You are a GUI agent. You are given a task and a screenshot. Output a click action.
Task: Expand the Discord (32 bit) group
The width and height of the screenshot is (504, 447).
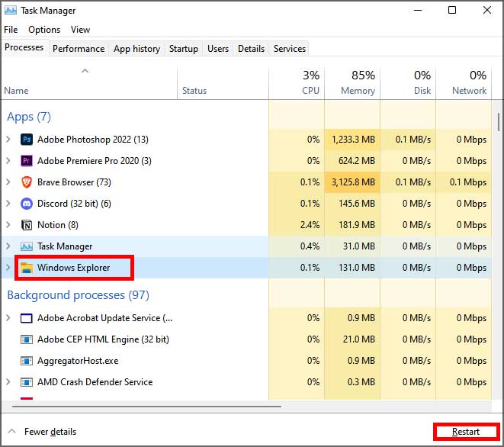(8, 204)
